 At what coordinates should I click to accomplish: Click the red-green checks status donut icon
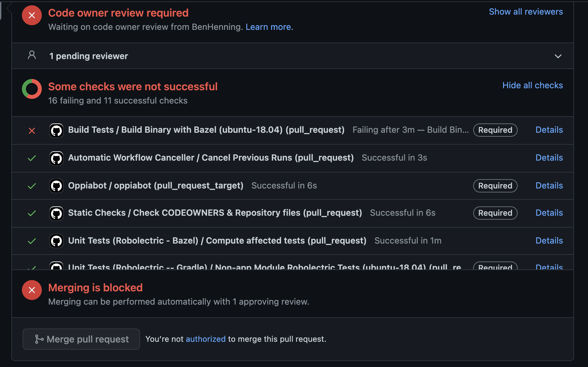pos(32,89)
